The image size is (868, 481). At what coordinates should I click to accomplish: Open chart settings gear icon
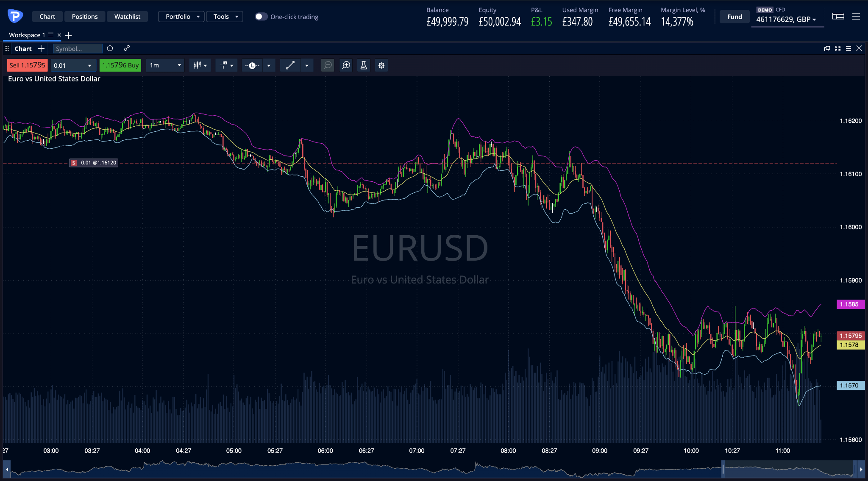[x=381, y=65]
